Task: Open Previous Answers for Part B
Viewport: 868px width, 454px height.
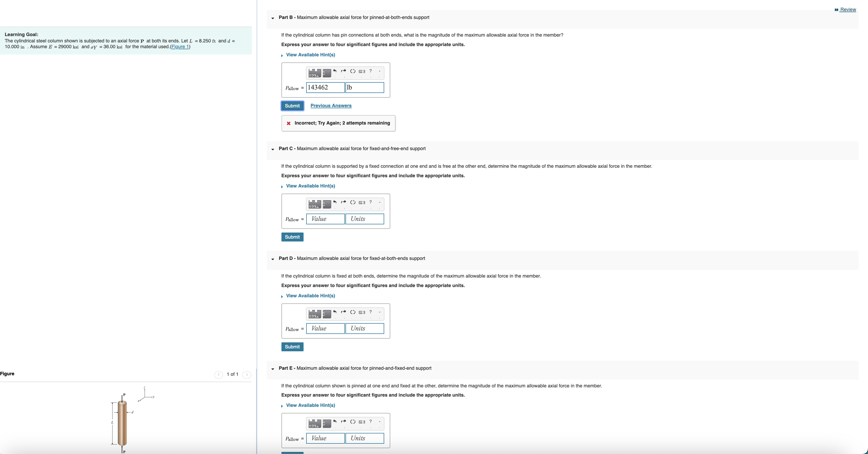Action: tap(330, 106)
